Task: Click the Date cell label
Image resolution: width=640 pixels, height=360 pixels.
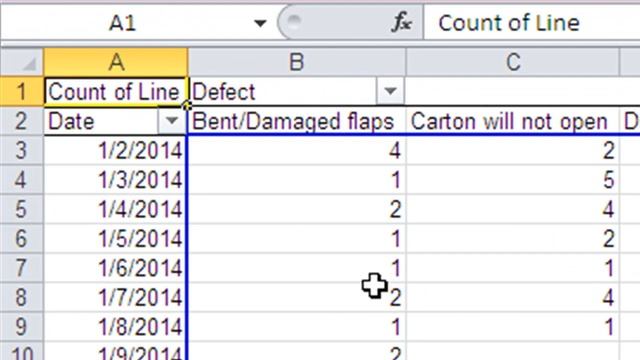Action: click(71, 121)
